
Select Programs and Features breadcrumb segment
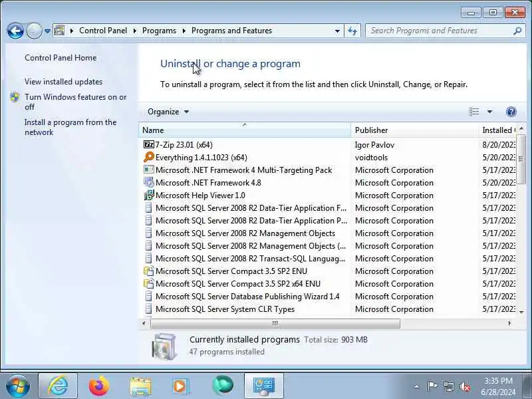231,31
